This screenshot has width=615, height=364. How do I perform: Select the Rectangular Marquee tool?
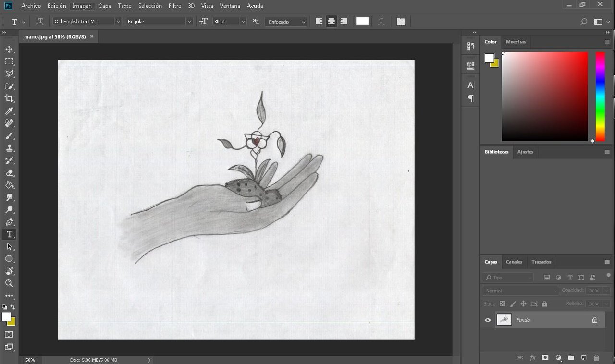point(9,61)
